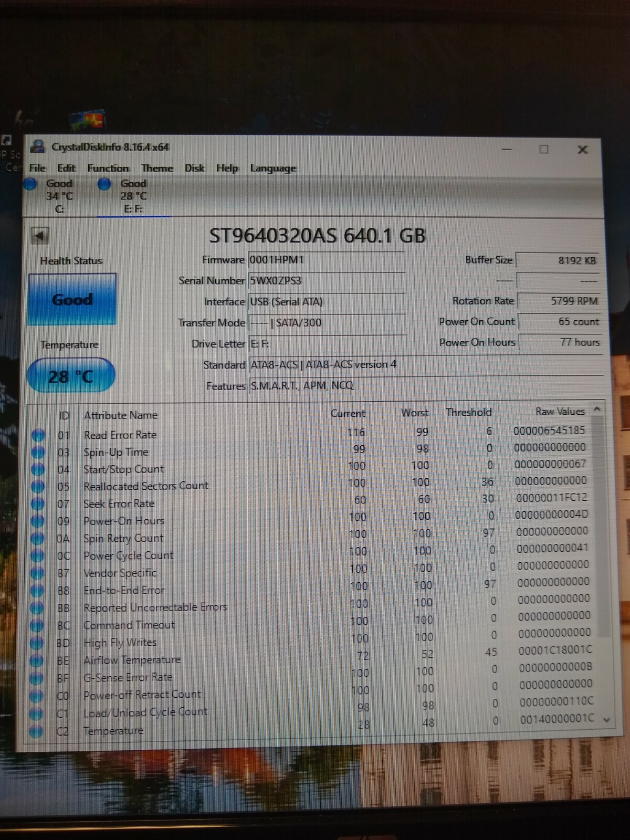Click the Serial Number field

click(327, 281)
